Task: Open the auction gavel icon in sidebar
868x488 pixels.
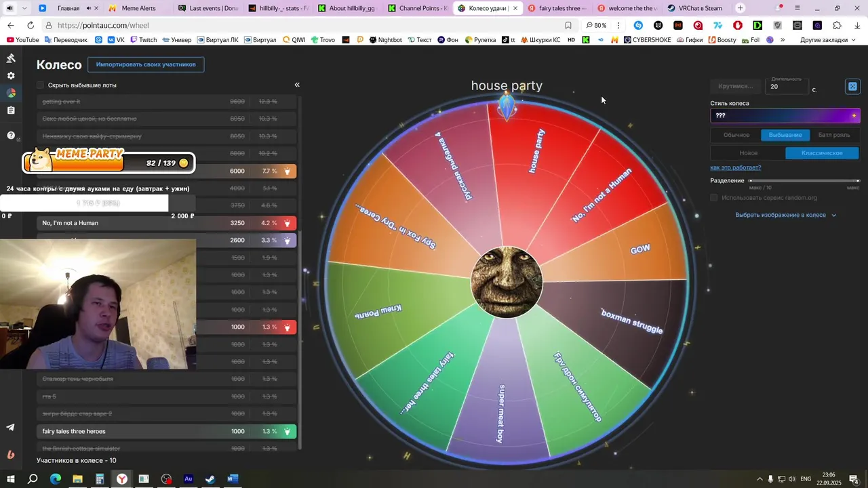Action: click(11, 58)
